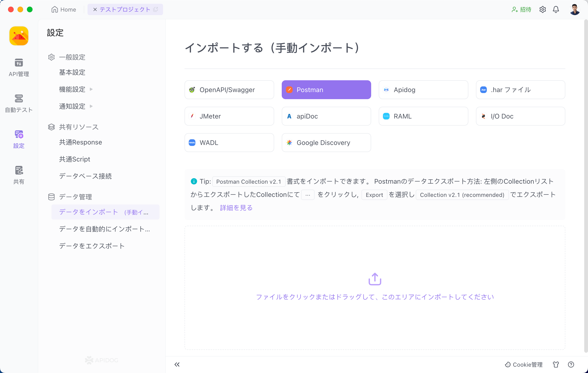This screenshot has height=373, width=588.
Task: Open 基本設定 in the settings list
Action: [x=72, y=72]
